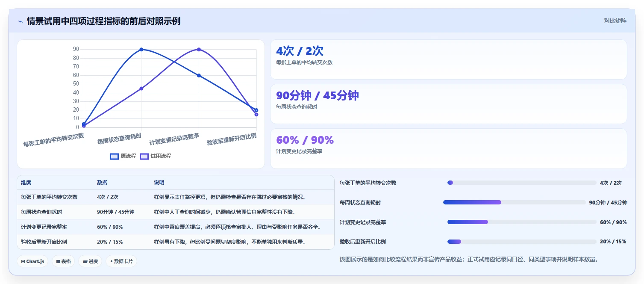Click table cell 验收后重新开启比例
This screenshot has width=644, height=284.
tap(44, 242)
